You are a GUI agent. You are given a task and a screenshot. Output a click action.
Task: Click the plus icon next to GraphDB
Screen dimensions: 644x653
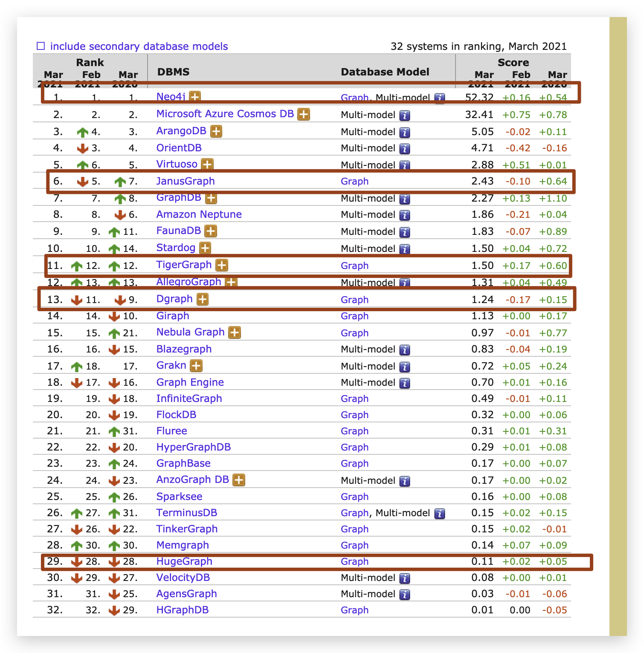tap(211, 198)
